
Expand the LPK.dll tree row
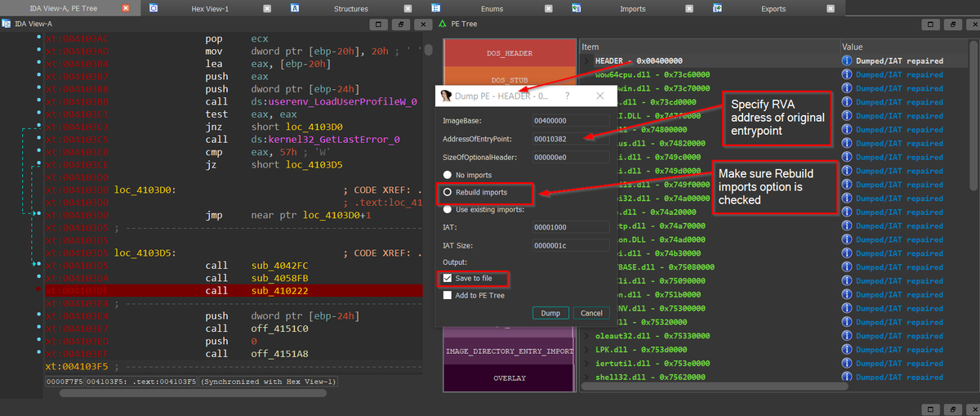point(586,350)
